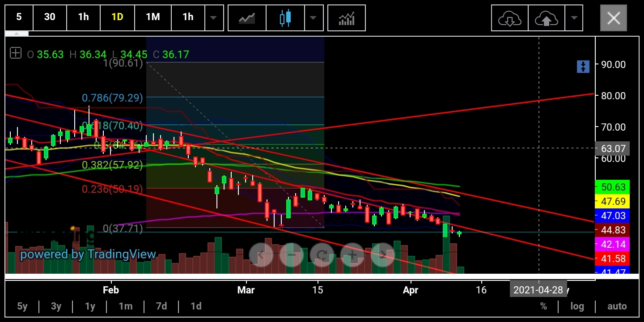Viewport: 644px width, 322px height.
Task: Collapse the toolbar using the small up arrow
Action: tap(17, 34)
